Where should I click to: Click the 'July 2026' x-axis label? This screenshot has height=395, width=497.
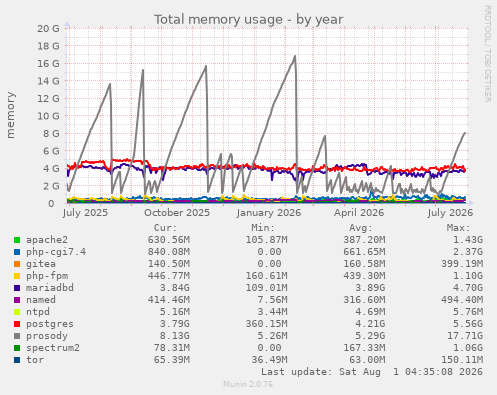(450, 213)
